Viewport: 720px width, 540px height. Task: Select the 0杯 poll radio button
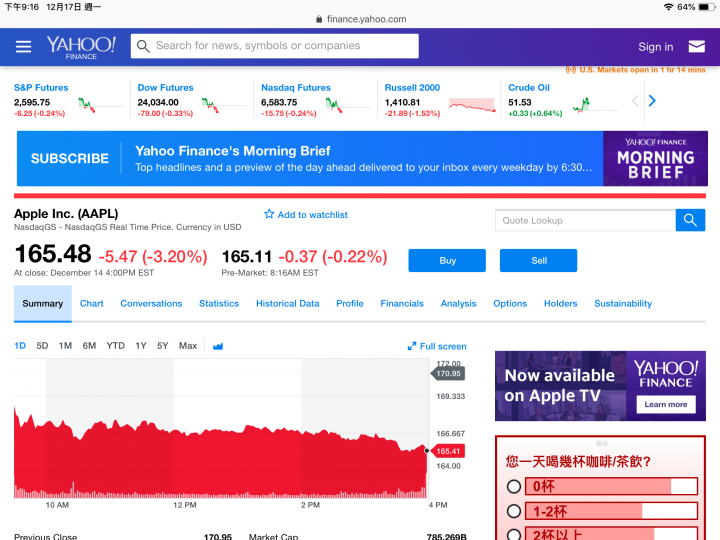pyautogui.click(x=514, y=486)
